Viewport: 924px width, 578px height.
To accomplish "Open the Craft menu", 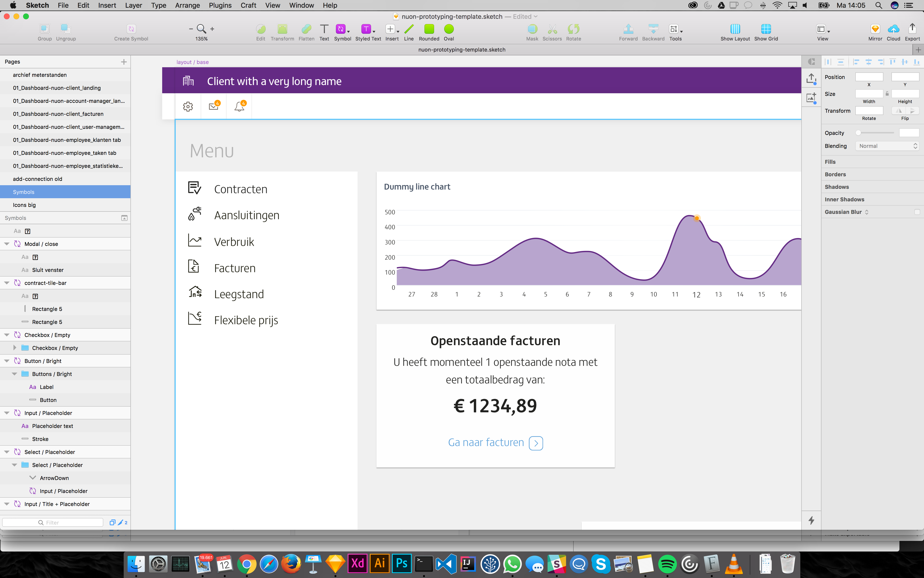I will (248, 5).
